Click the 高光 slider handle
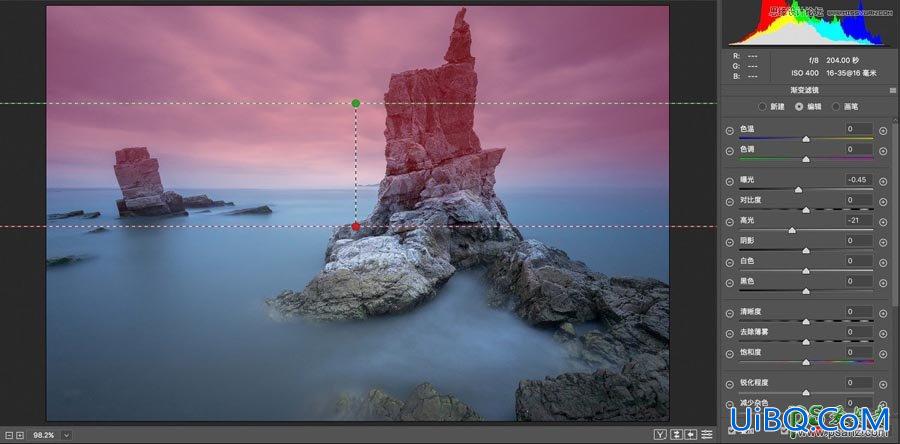900x444 pixels. click(792, 231)
